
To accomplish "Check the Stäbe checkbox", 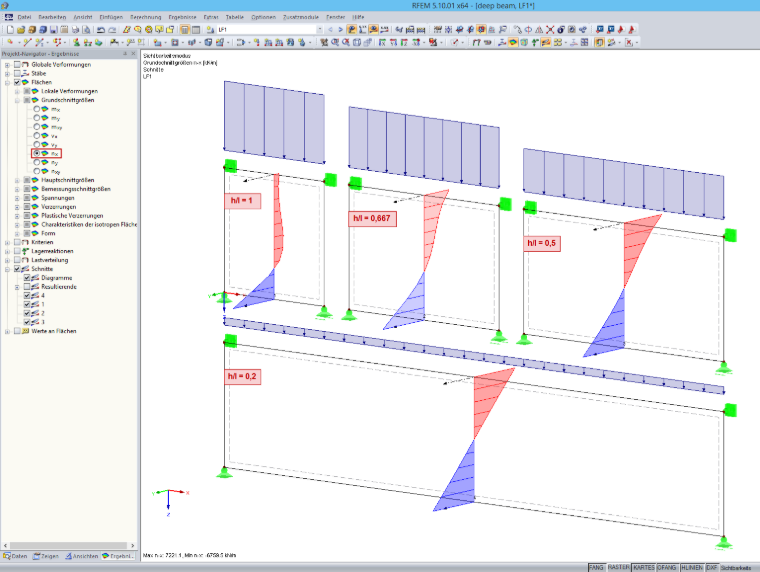I will (17, 73).
